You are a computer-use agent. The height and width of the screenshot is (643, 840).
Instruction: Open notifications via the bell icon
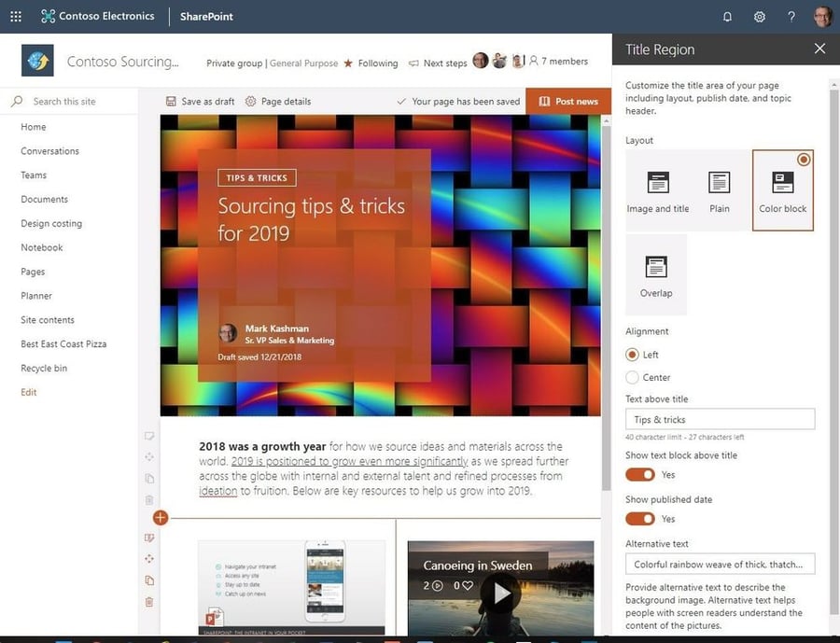(x=726, y=16)
